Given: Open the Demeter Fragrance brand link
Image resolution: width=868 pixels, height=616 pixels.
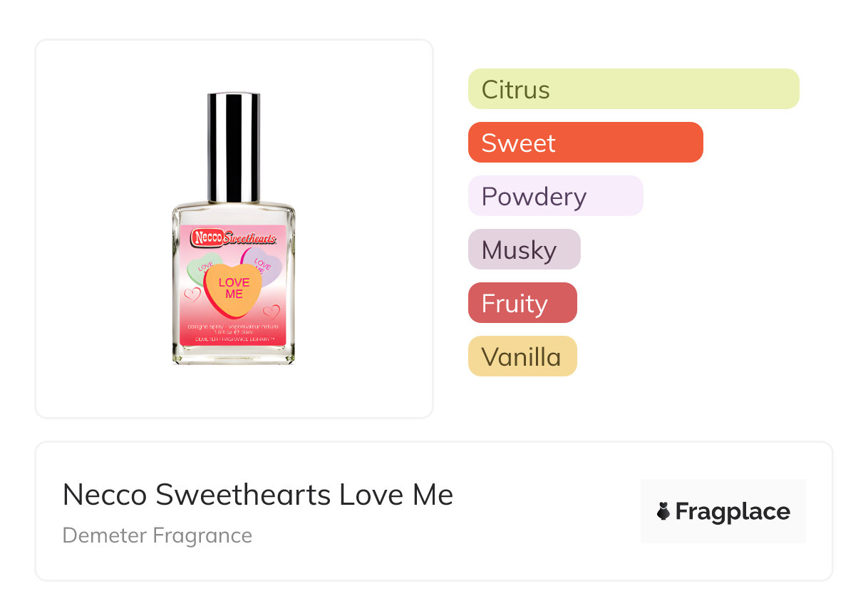Looking at the screenshot, I should tap(157, 535).
